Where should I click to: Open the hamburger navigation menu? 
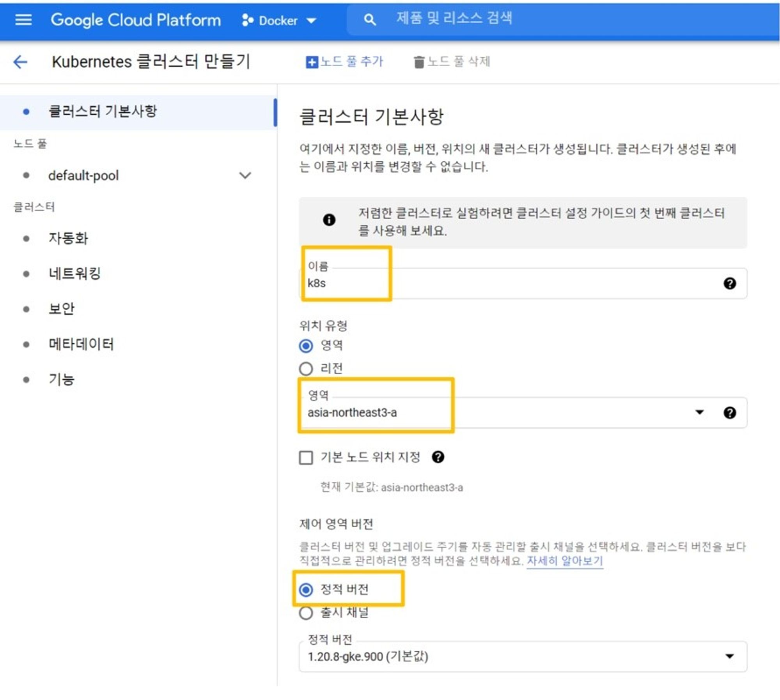[x=23, y=19]
